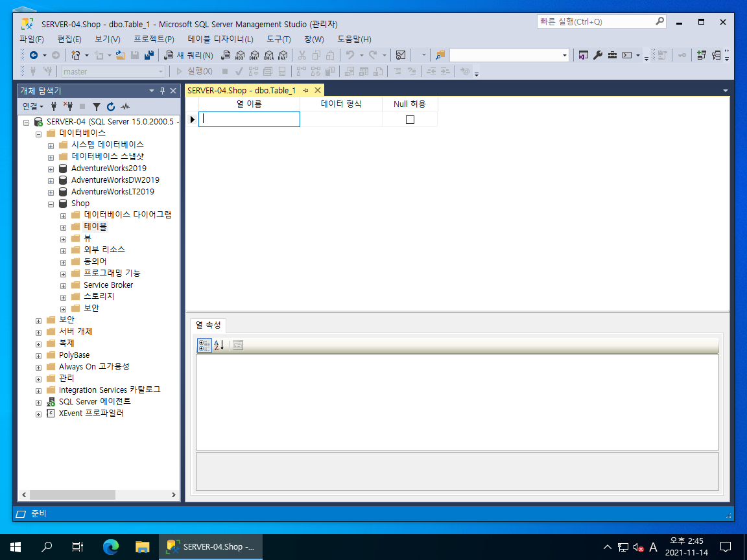Click the new project icon

coord(75,55)
